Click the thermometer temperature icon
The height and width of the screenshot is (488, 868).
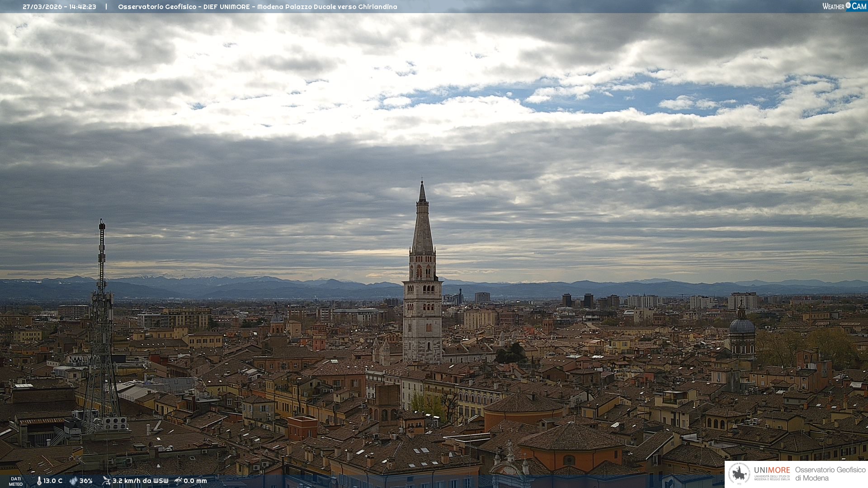coord(39,481)
